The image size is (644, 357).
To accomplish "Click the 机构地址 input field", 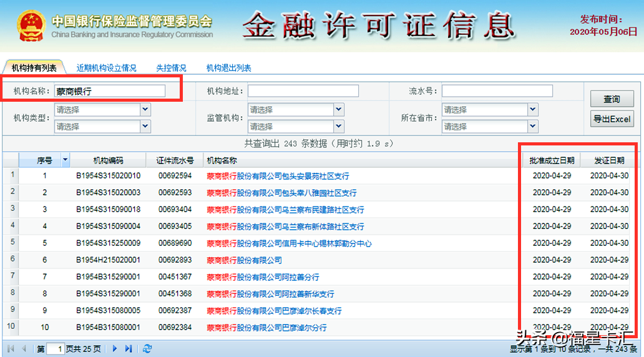I will point(303,92).
